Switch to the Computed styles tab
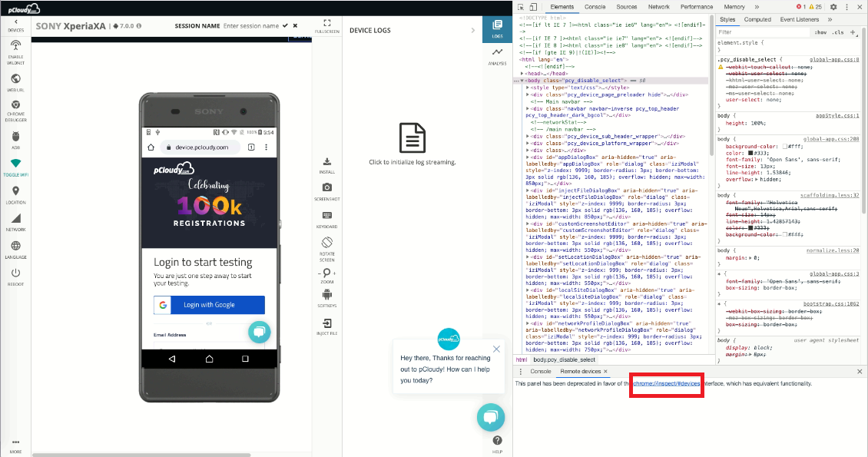Viewport: 868px width, 457px height. pos(757,19)
